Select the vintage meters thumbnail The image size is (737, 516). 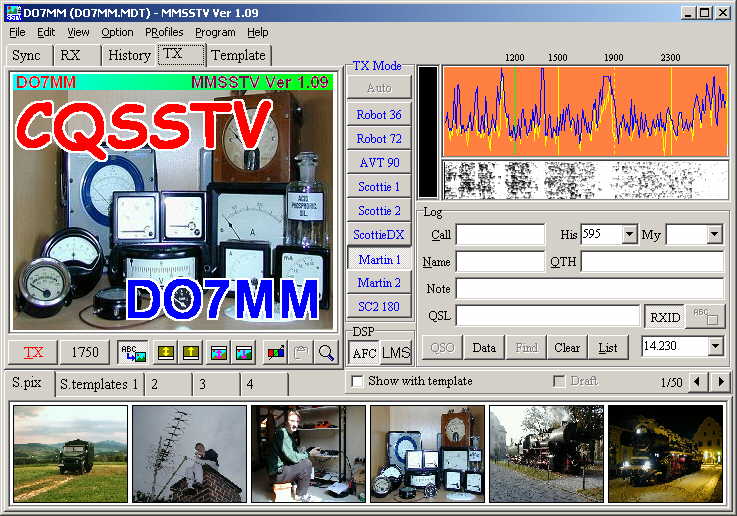tap(427, 454)
